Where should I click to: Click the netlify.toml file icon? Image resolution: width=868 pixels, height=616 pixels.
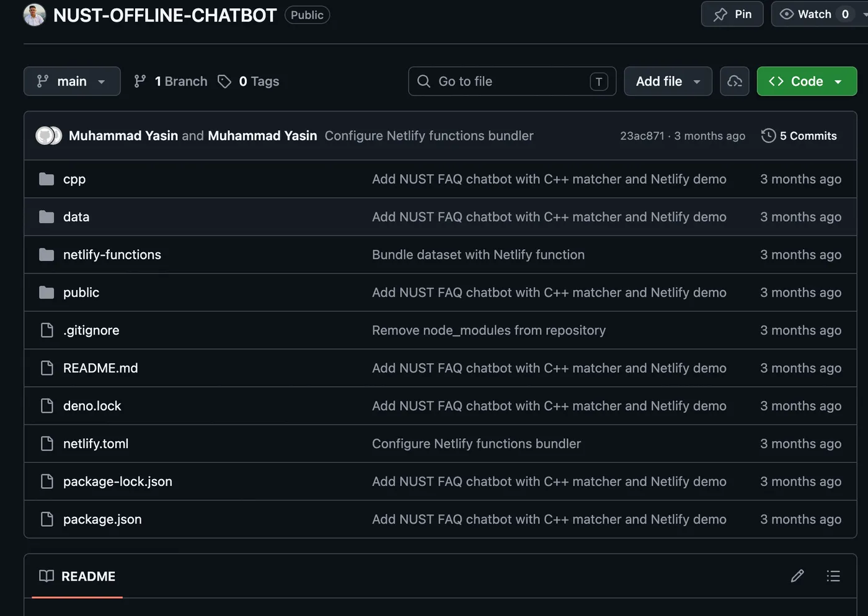[46, 444]
